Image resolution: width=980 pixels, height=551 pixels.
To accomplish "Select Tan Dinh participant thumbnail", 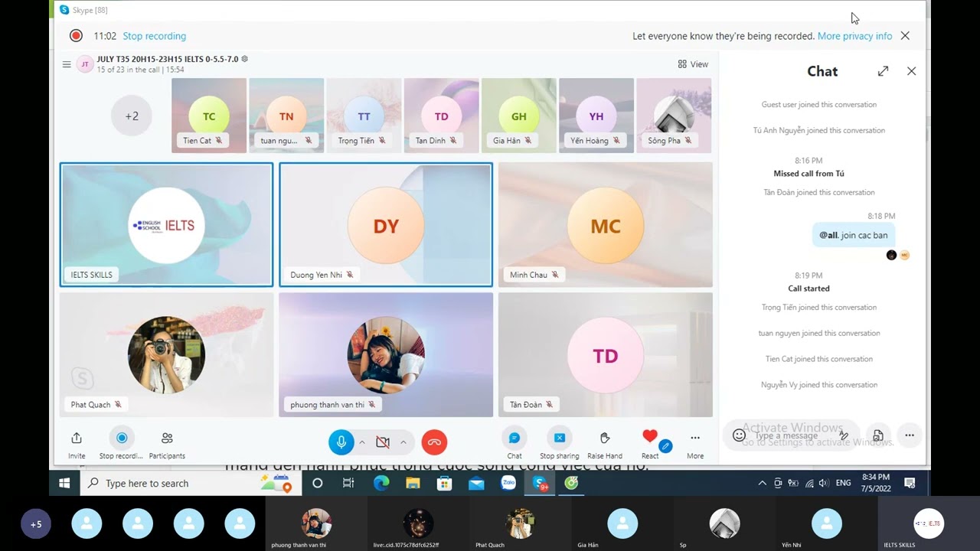I will [442, 116].
